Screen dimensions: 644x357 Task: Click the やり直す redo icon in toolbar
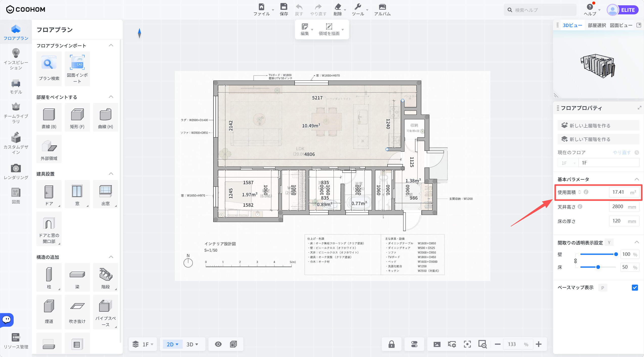pyautogui.click(x=318, y=10)
